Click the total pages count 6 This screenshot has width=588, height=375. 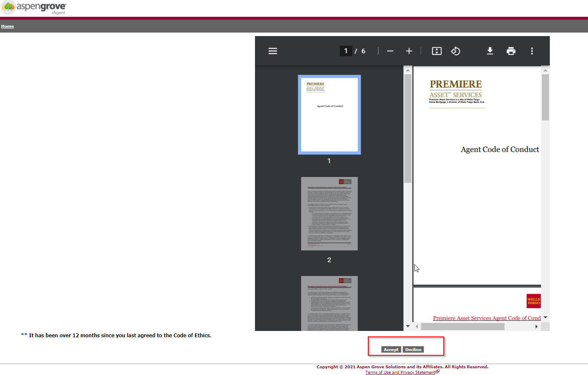point(363,51)
